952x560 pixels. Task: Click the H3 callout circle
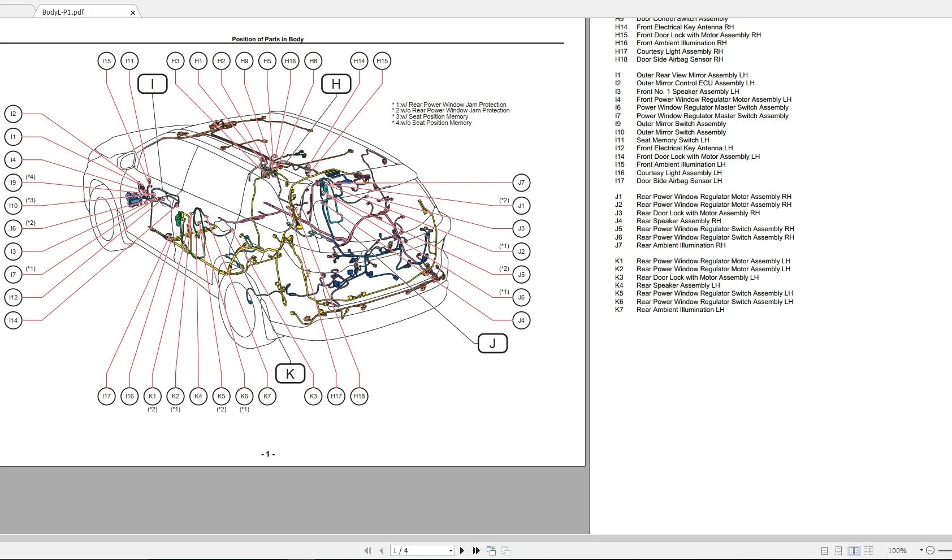click(x=175, y=61)
